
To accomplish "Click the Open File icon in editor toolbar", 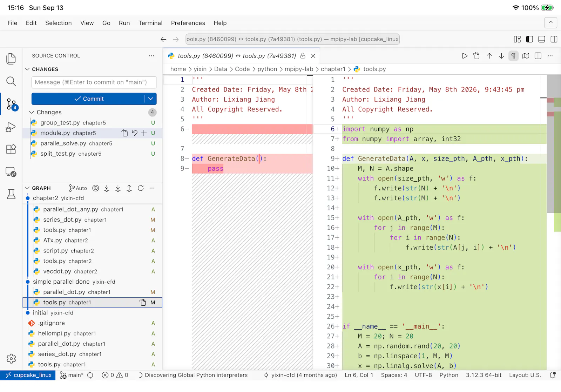I will click(x=476, y=56).
